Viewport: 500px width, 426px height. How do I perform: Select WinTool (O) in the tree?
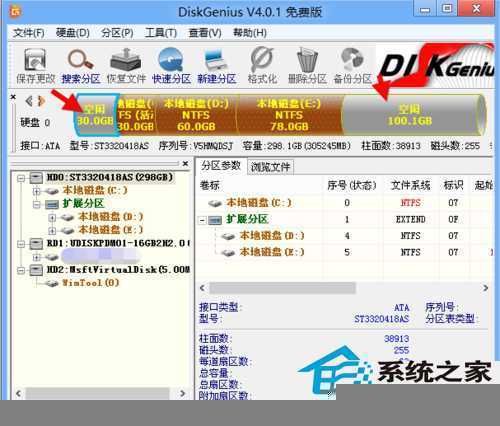pos(90,283)
